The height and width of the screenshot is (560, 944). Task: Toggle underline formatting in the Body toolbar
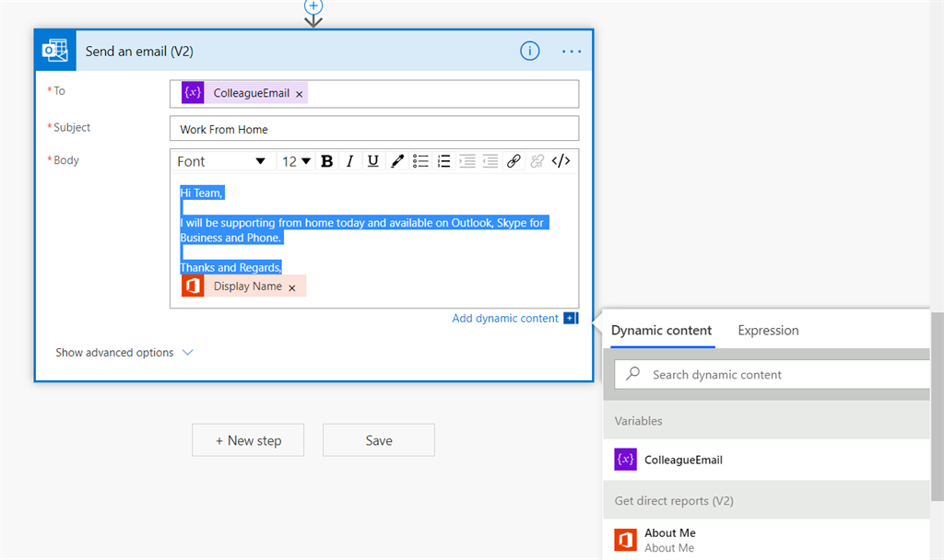coord(372,161)
